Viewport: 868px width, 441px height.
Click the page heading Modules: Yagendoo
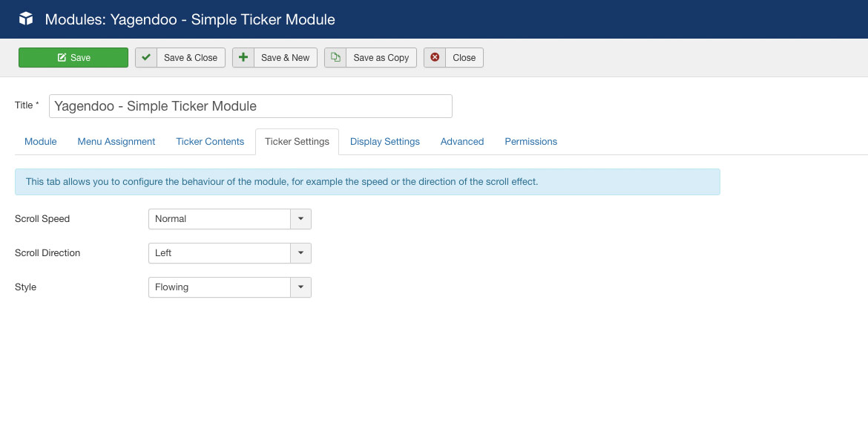pyautogui.click(x=190, y=19)
